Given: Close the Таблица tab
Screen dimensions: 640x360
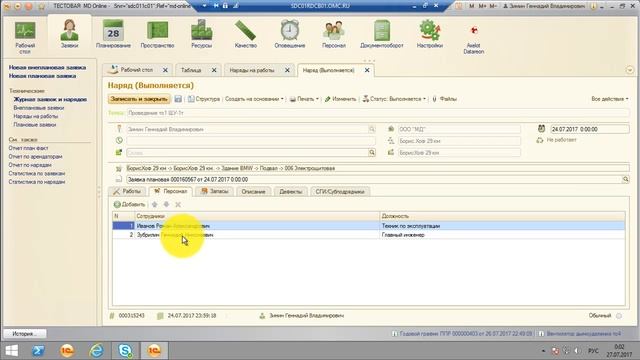Looking at the screenshot, I should tap(214, 70).
